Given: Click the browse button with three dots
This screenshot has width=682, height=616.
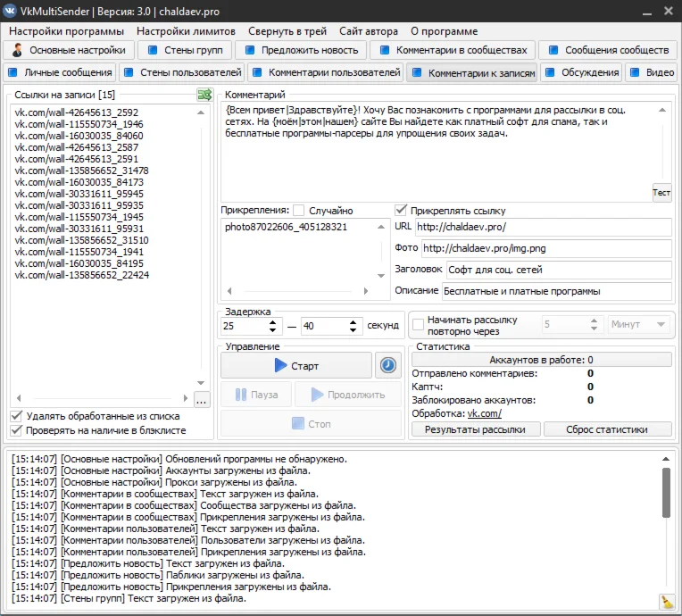Looking at the screenshot, I should click(x=202, y=400).
